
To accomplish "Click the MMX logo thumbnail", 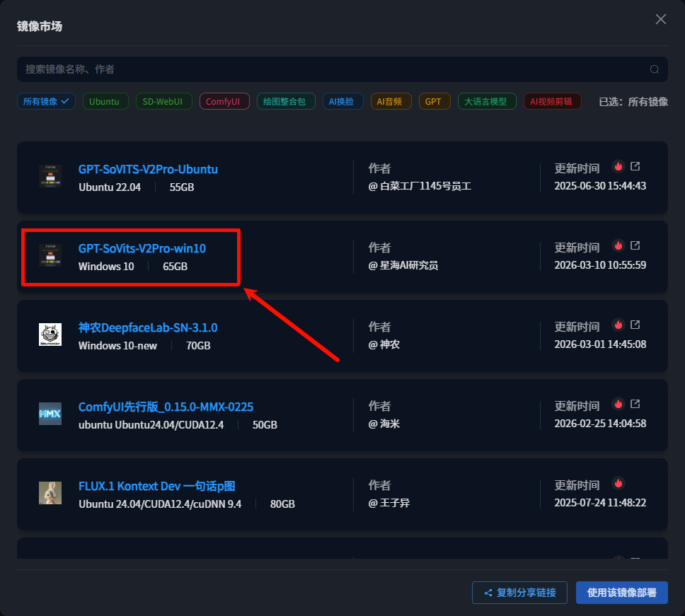I will [50, 414].
